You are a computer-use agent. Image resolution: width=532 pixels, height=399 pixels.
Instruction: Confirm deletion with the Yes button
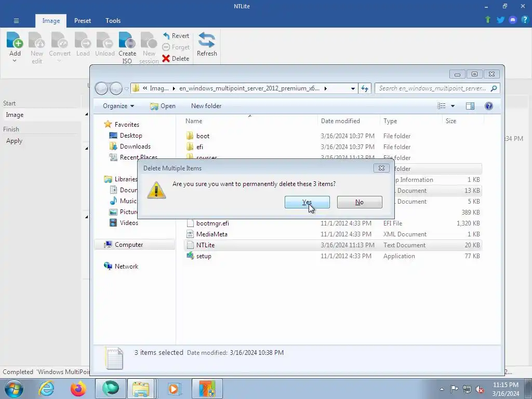click(307, 202)
